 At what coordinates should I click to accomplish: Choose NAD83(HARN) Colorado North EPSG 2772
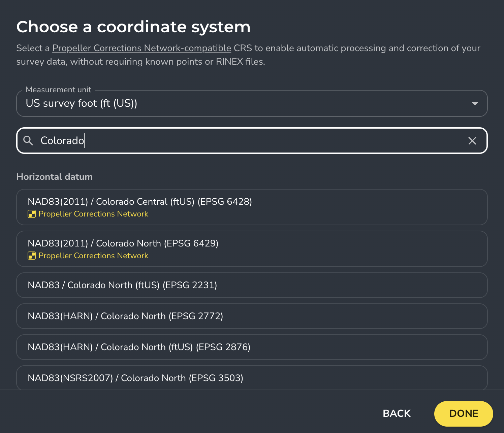(x=252, y=316)
